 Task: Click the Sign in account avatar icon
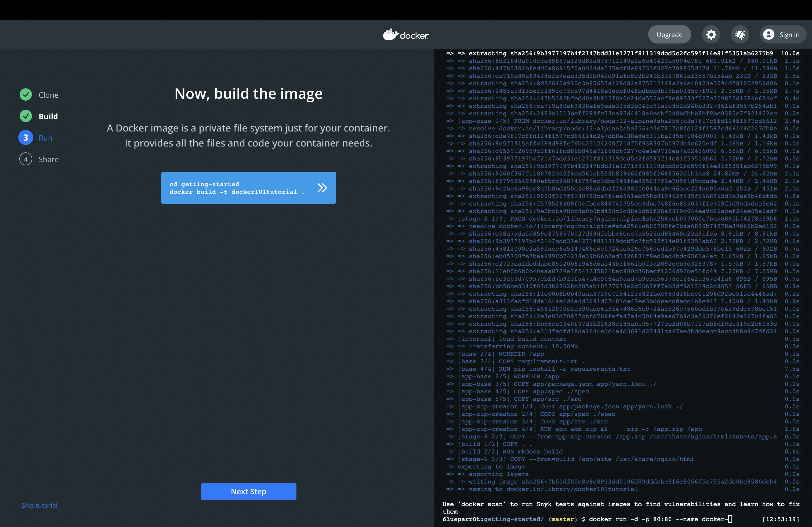coord(769,34)
